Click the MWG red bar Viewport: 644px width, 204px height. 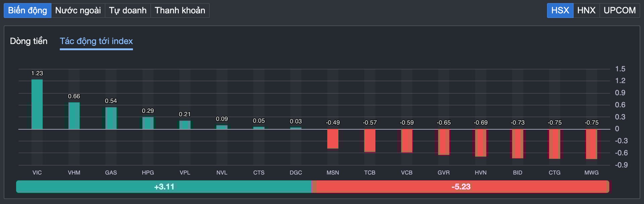tap(591, 144)
